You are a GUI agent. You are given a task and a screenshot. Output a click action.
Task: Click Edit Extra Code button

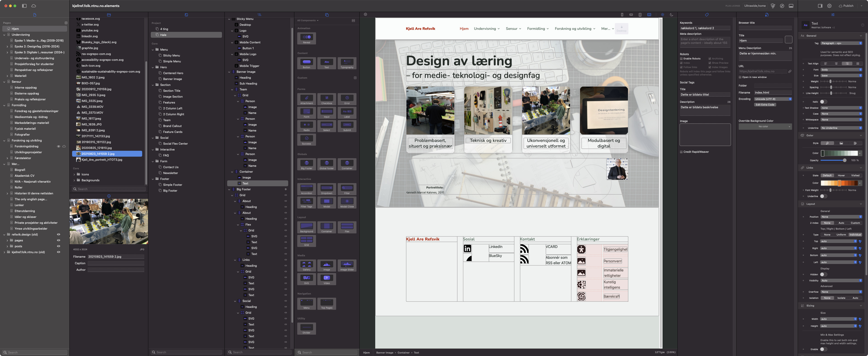[x=765, y=105]
